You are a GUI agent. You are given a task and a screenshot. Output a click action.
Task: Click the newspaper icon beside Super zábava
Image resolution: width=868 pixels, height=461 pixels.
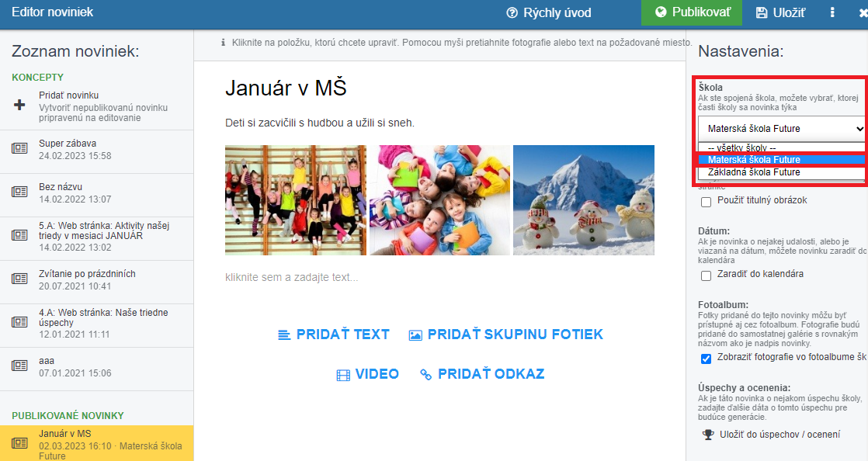point(19,148)
